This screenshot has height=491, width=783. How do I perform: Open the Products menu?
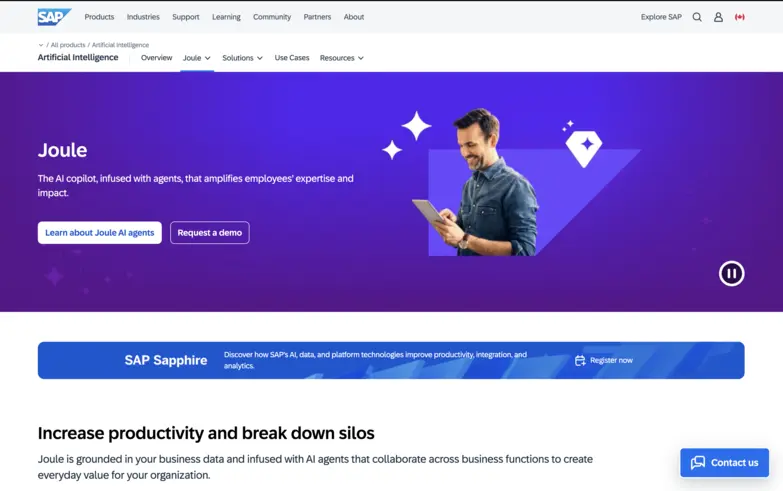[x=99, y=17]
